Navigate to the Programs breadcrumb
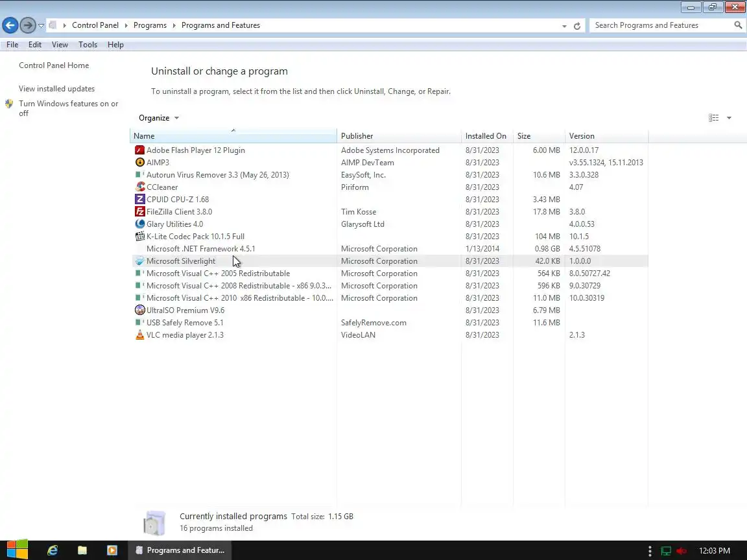Image resolution: width=747 pixels, height=560 pixels. click(150, 25)
